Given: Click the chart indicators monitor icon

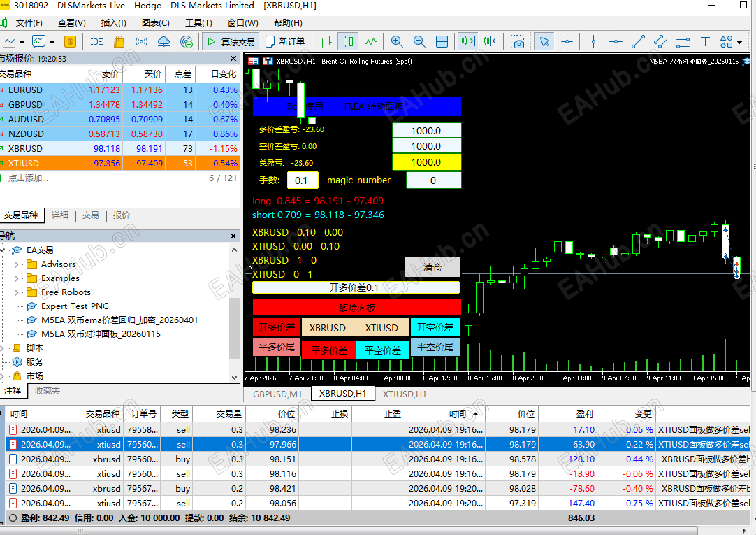Looking at the screenshot, I should tap(38, 42).
